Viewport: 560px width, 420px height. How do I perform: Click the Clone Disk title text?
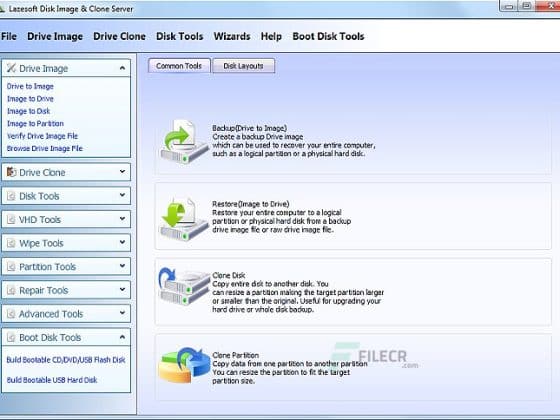point(229,276)
